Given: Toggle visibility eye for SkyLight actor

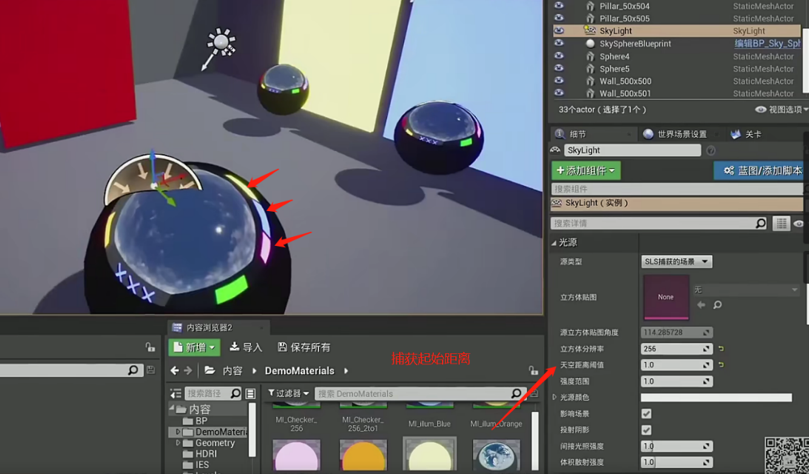Looking at the screenshot, I should click(559, 31).
